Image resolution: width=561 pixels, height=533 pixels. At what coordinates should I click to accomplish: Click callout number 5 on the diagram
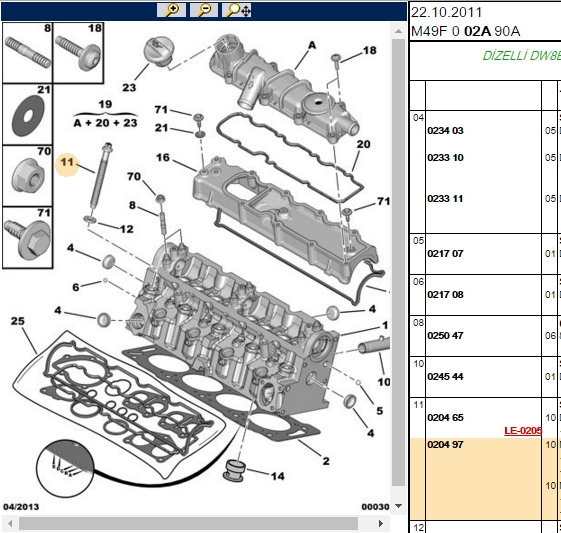pyautogui.click(x=380, y=411)
